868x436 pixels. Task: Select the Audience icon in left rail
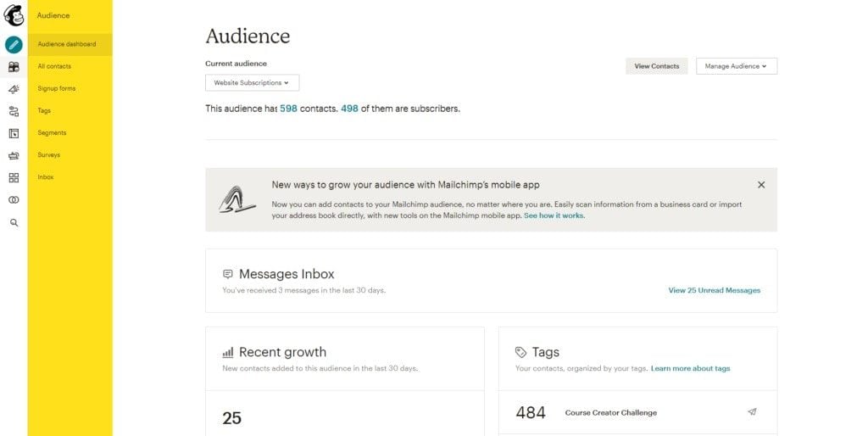coord(14,67)
